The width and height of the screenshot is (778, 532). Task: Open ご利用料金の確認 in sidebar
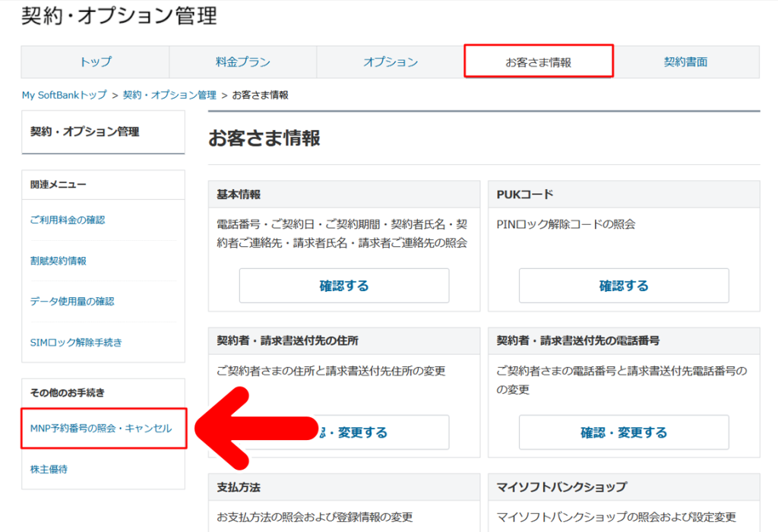coord(68,220)
